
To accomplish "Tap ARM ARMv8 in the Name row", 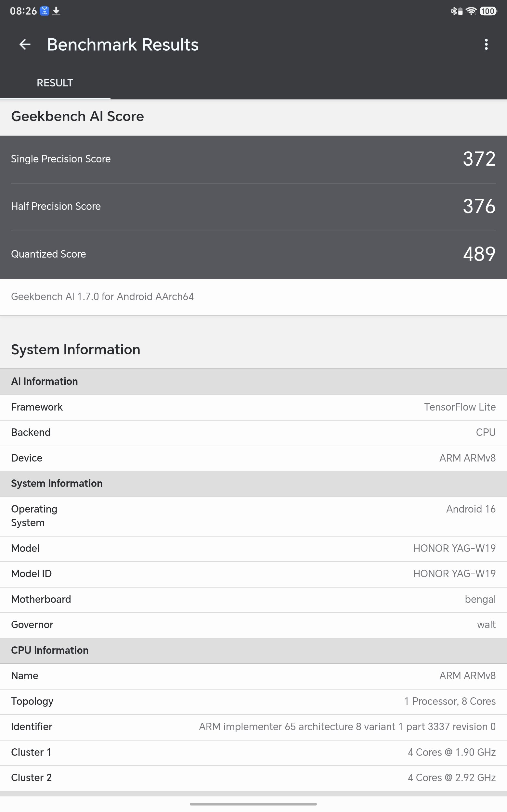I will (467, 676).
